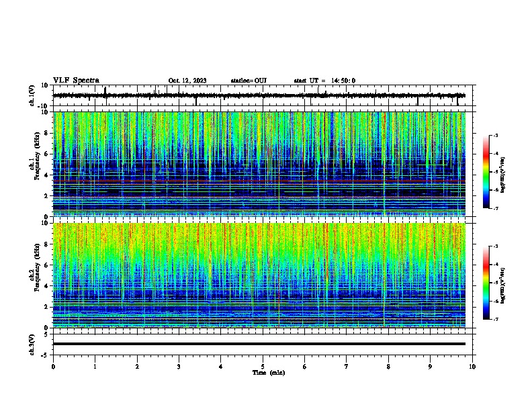Click time axis tick label "7"
The image size is (532, 411).
click(x=347, y=367)
